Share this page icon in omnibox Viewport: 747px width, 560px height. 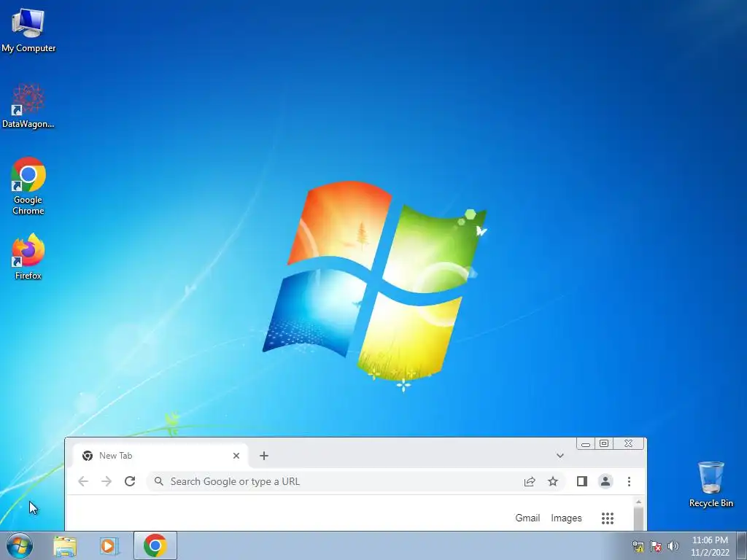(x=530, y=481)
